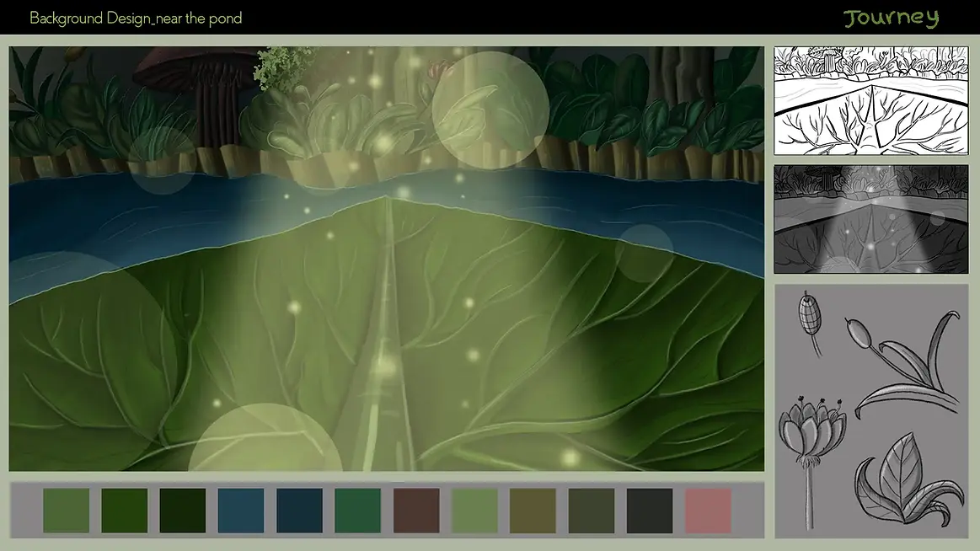Select the dark green swatch, second in the row
The width and height of the screenshot is (980, 551).
point(125,511)
